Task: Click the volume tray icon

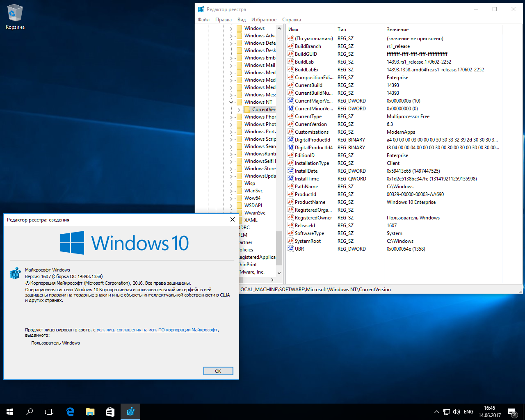Action: coord(457,412)
